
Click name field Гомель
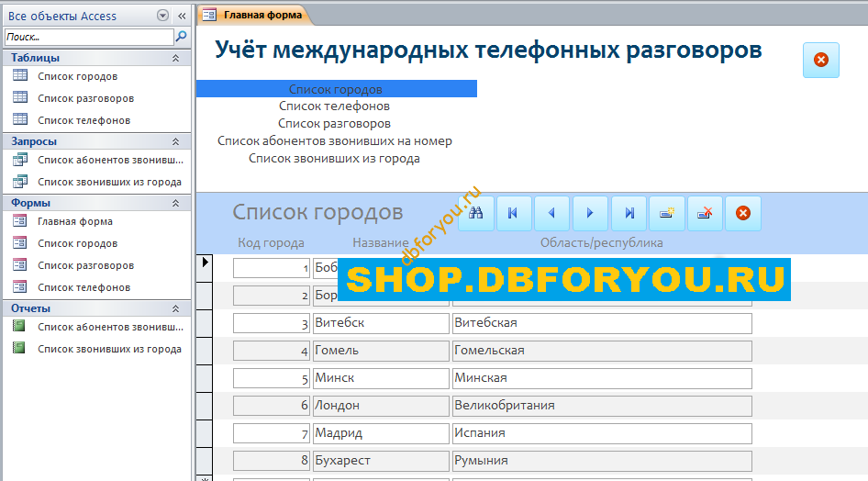click(x=381, y=351)
